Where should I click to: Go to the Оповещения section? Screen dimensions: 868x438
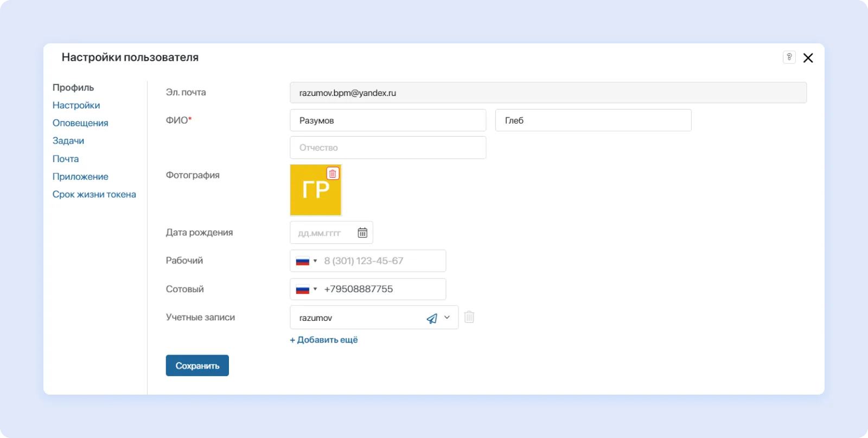click(80, 123)
